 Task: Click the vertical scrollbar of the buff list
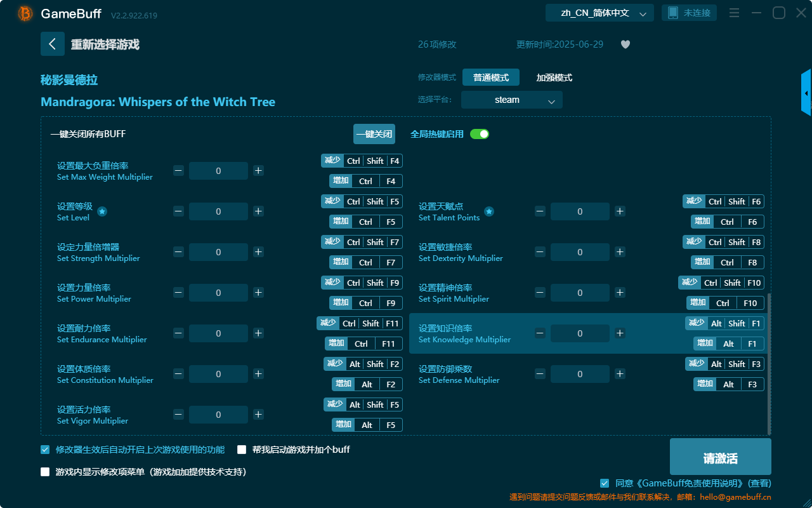click(x=769, y=364)
